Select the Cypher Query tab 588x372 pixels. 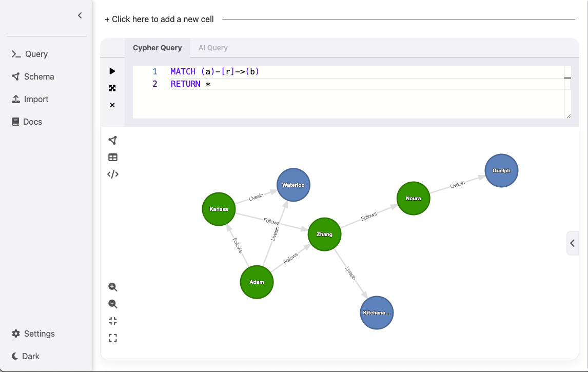[x=157, y=48]
